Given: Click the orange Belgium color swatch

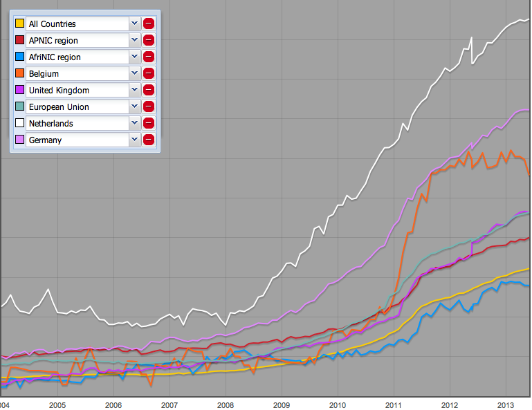Looking at the screenshot, I should 19,73.
